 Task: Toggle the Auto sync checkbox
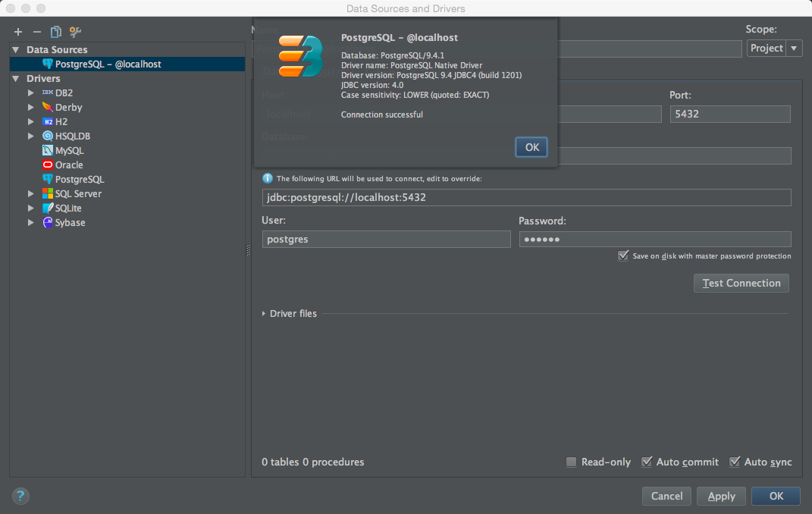pos(735,462)
